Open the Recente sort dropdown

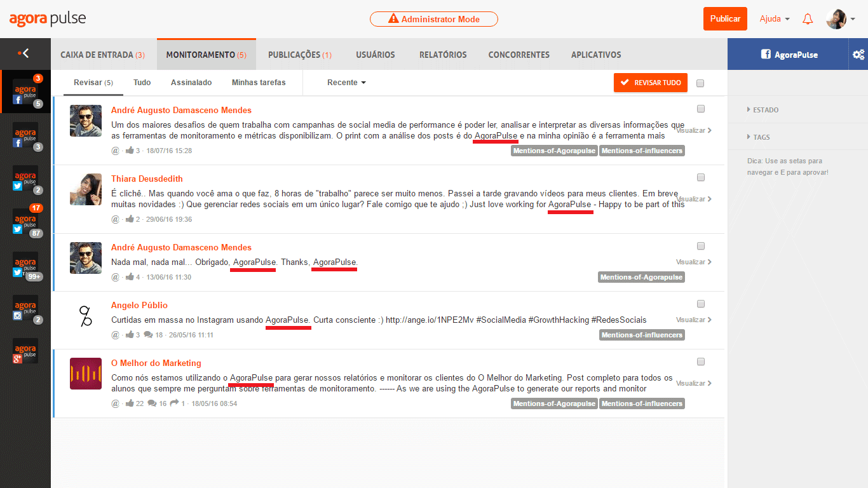pos(346,83)
